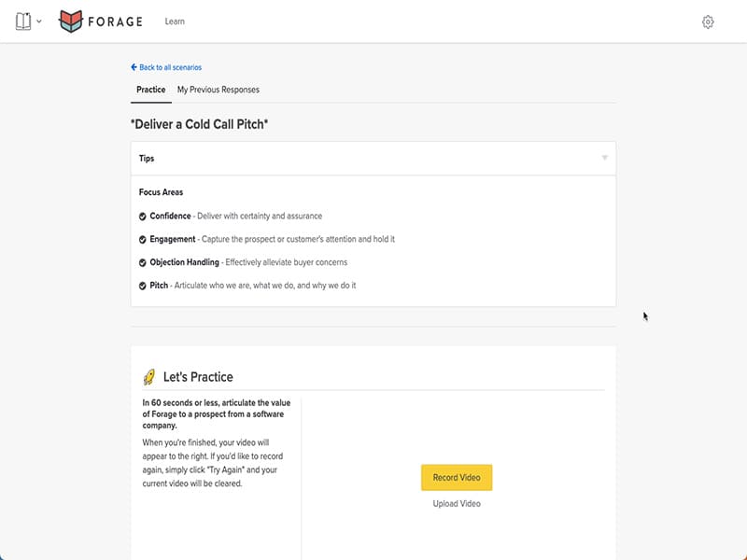This screenshot has height=560, width=747.
Task: Click the Engagement checkmark icon
Action: pos(142,239)
